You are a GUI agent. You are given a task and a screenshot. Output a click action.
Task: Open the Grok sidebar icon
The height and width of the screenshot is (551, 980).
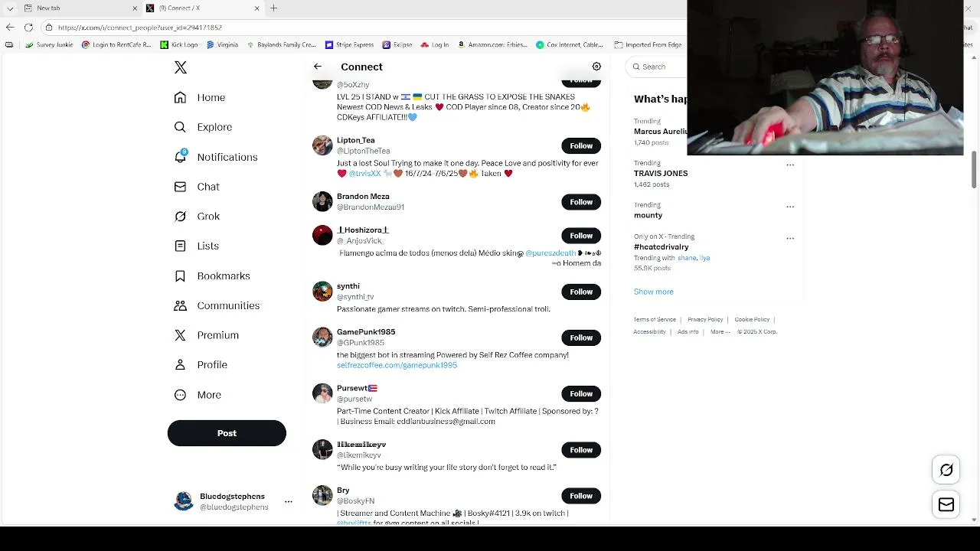pos(180,217)
